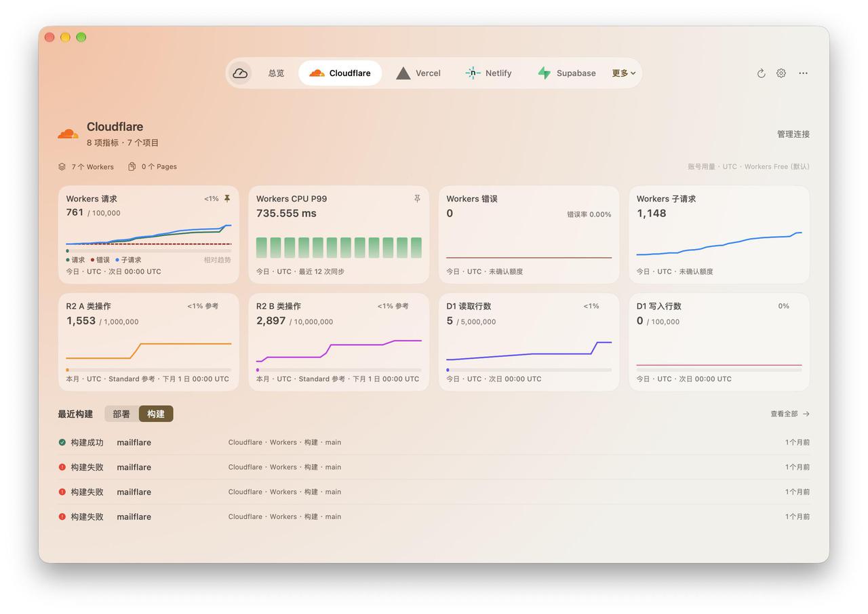Click the 0 个 Pages label
Image resolution: width=868 pixels, height=614 pixels.
pos(159,167)
